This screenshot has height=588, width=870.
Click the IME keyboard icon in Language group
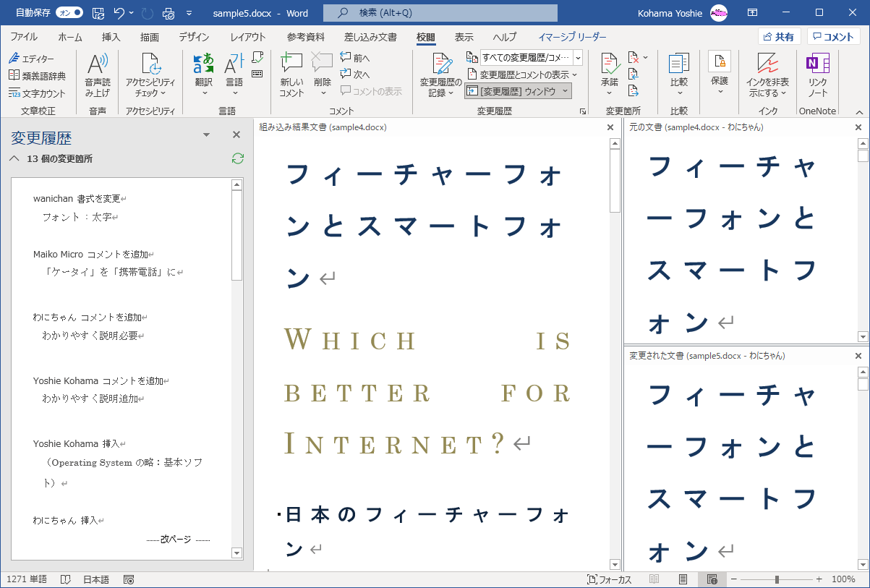[257, 73]
